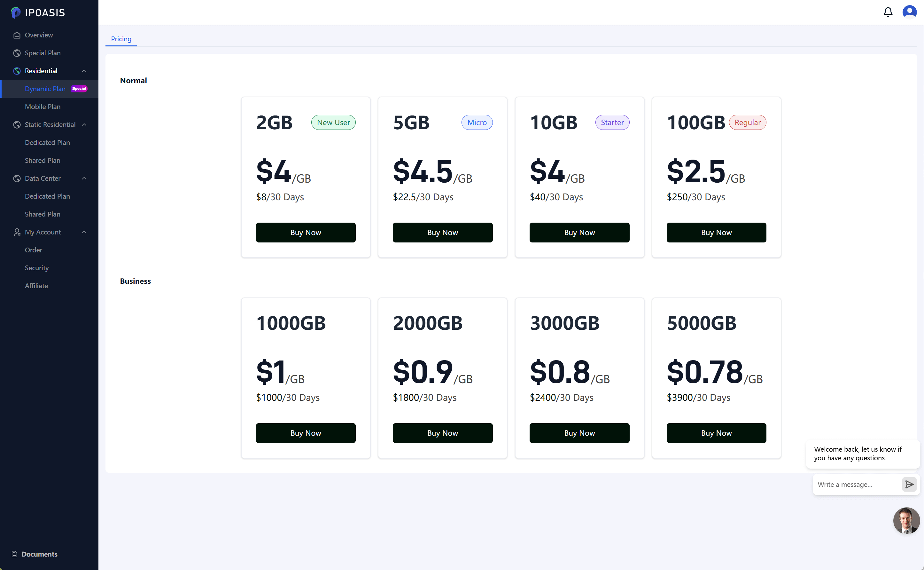Click the $0.78 per GB price
The image size is (924, 570).
[x=714, y=372]
